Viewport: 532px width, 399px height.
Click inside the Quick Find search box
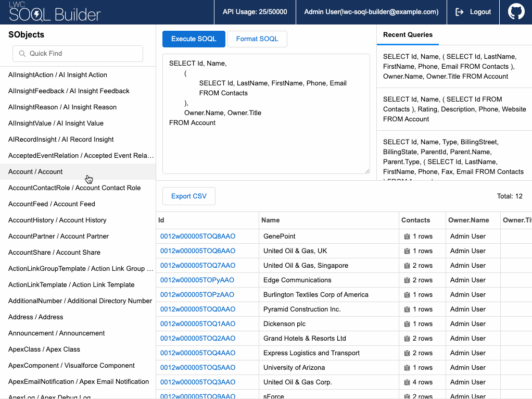click(78, 54)
